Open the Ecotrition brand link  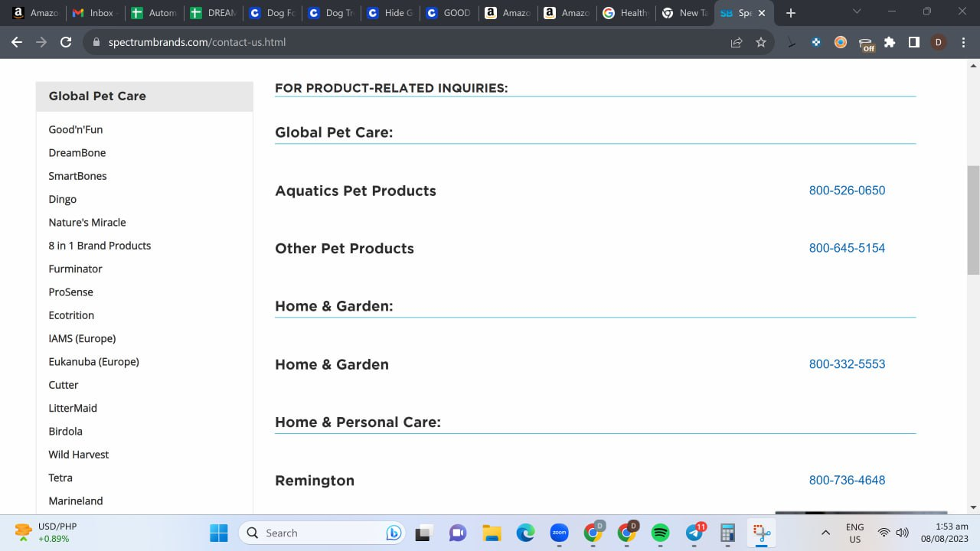71,315
